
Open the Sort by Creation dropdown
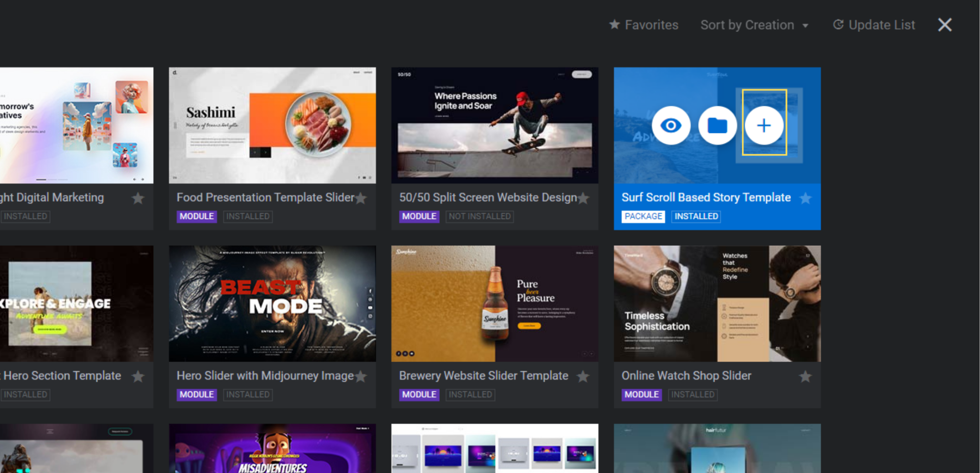point(755,25)
